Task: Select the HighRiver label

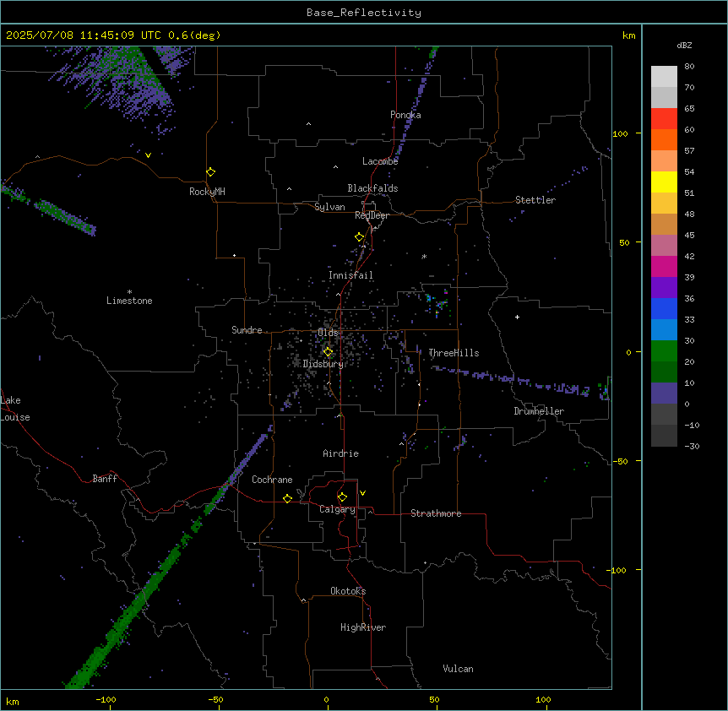Action: [x=363, y=627]
